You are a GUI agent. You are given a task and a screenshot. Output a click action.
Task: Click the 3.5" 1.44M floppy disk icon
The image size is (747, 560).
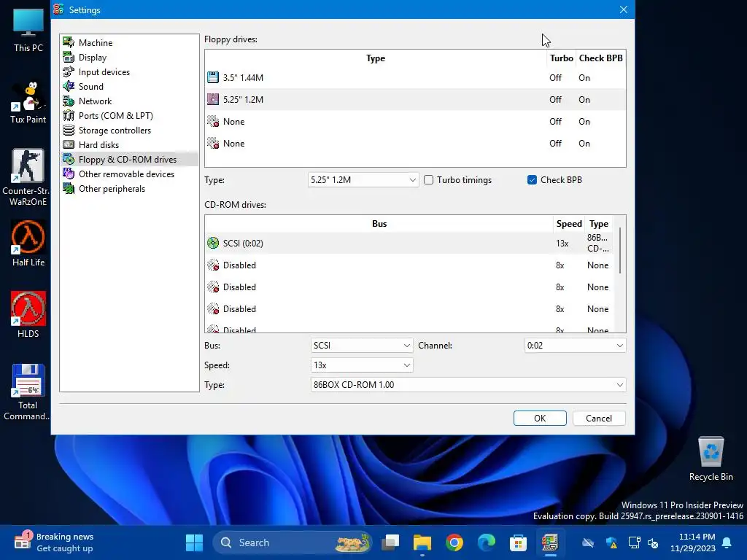click(x=213, y=77)
